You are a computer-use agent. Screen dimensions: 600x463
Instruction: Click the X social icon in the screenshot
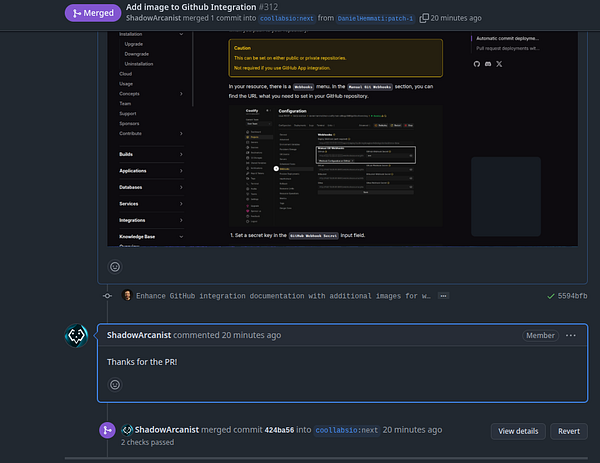499,64
